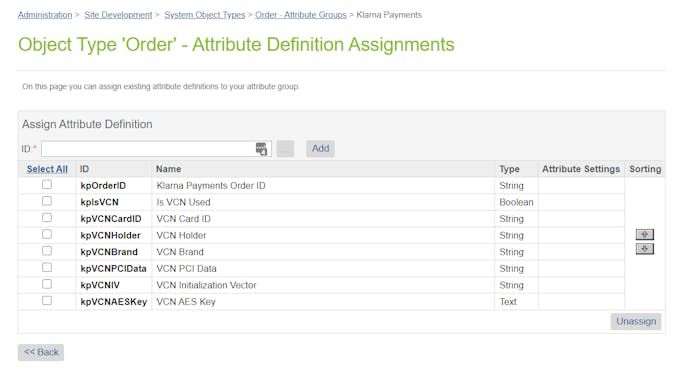
Task: Click the 'VCN Card ID' name cell
Action: [x=183, y=219]
